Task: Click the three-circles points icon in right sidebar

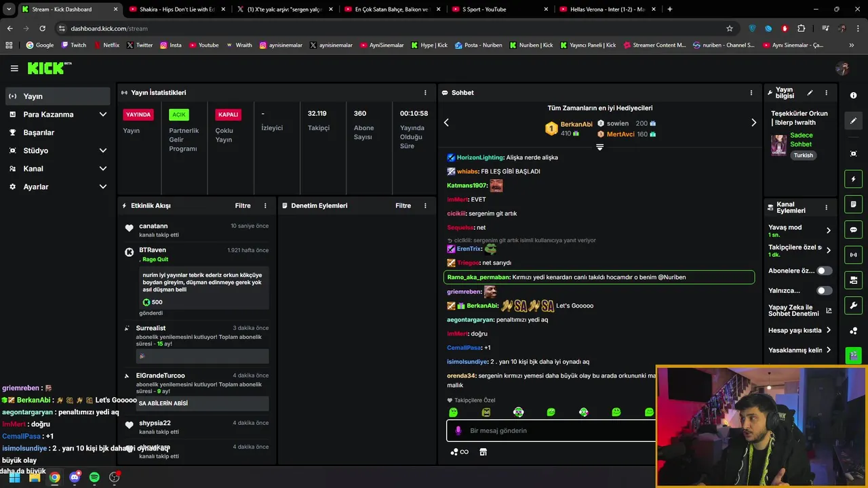Action: 853,331
